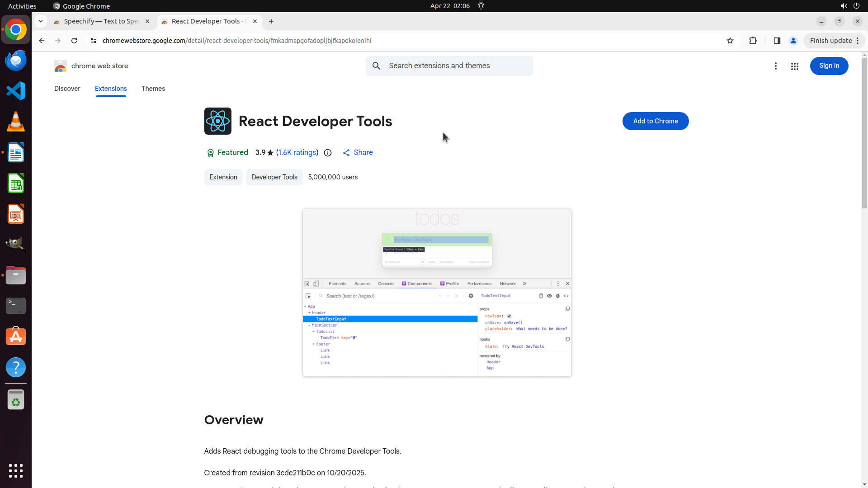Bookmark this page with star icon

coord(730,41)
